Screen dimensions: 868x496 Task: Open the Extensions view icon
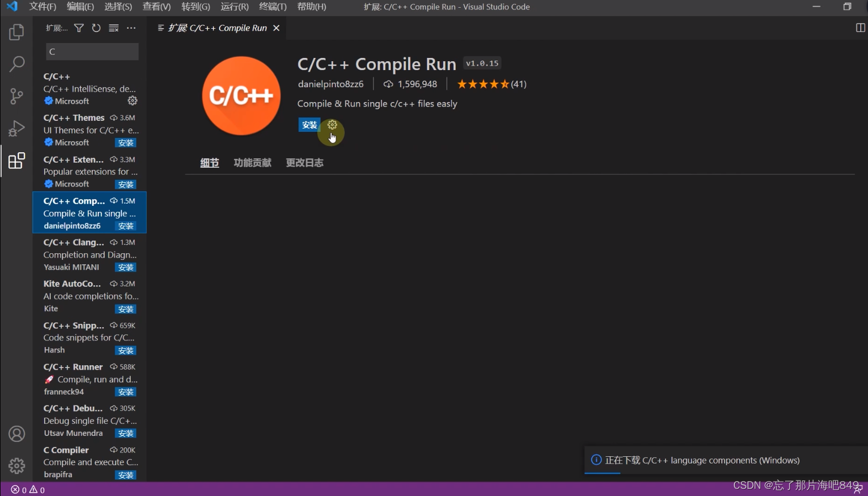17,161
